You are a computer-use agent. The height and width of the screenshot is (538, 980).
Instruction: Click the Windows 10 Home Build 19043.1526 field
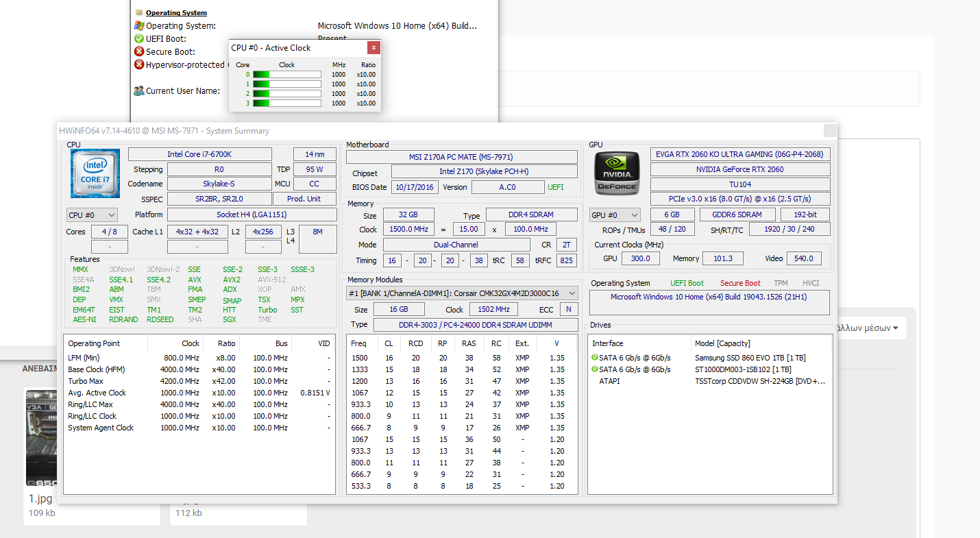(x=709, y=302)
